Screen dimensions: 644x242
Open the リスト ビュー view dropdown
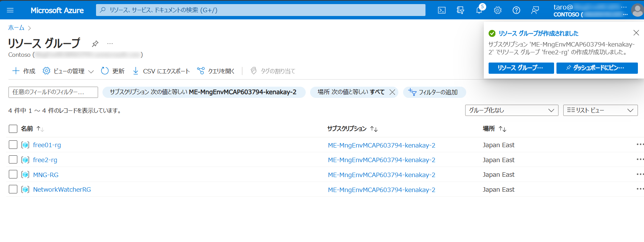(600, 110)
